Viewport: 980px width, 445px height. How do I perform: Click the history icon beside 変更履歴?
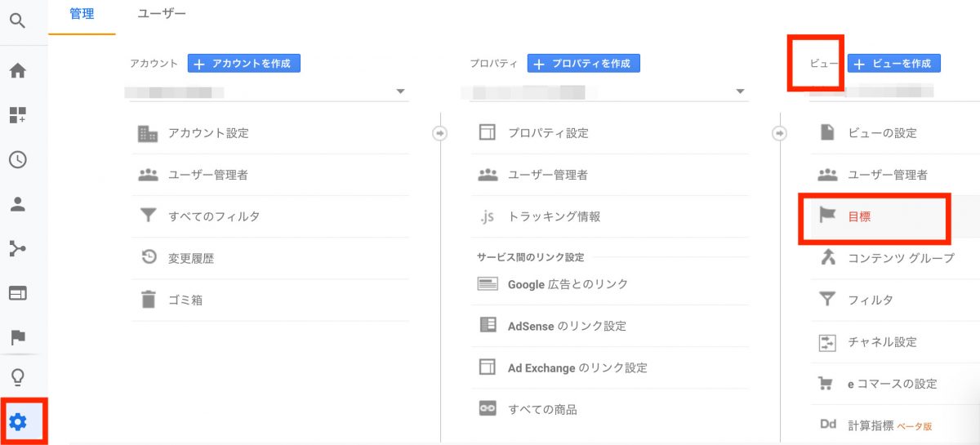pos(149,258)
